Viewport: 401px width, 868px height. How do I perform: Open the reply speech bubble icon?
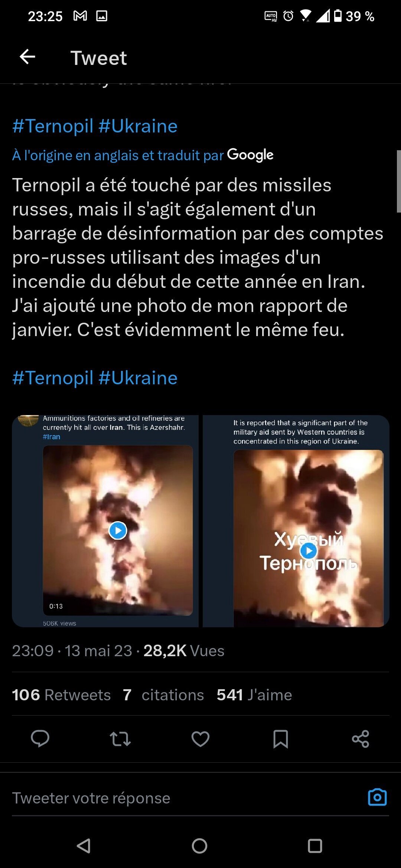point(40,739)
